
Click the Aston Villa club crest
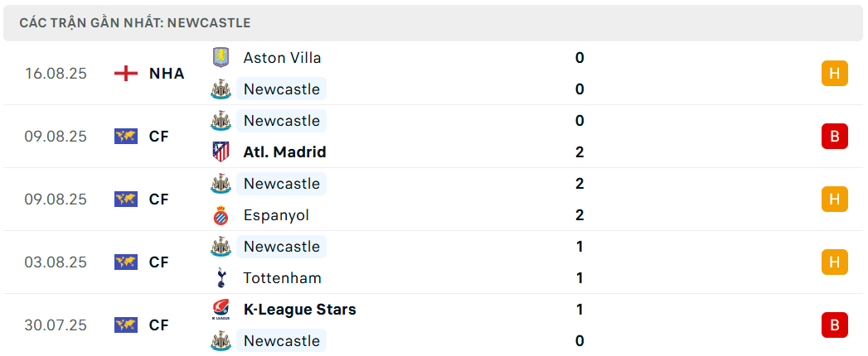click(221, 57)
